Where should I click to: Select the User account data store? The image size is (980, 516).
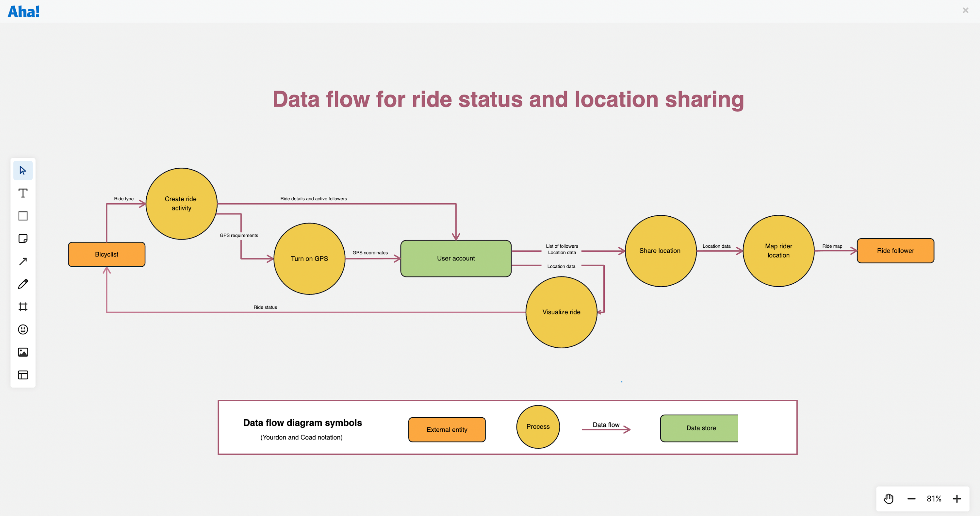pyautogui.click(x=456, y=258)
